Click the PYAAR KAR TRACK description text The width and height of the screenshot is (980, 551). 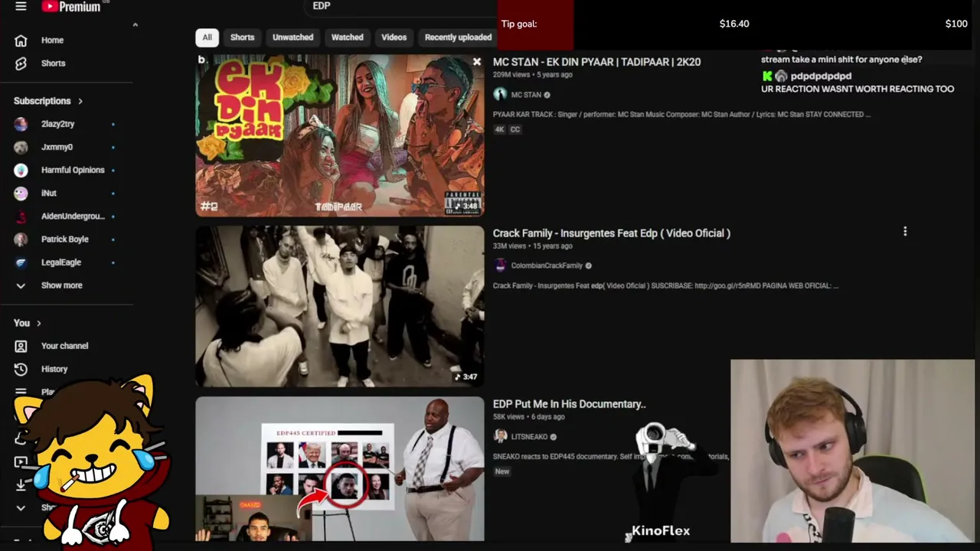tap(681, 115)
